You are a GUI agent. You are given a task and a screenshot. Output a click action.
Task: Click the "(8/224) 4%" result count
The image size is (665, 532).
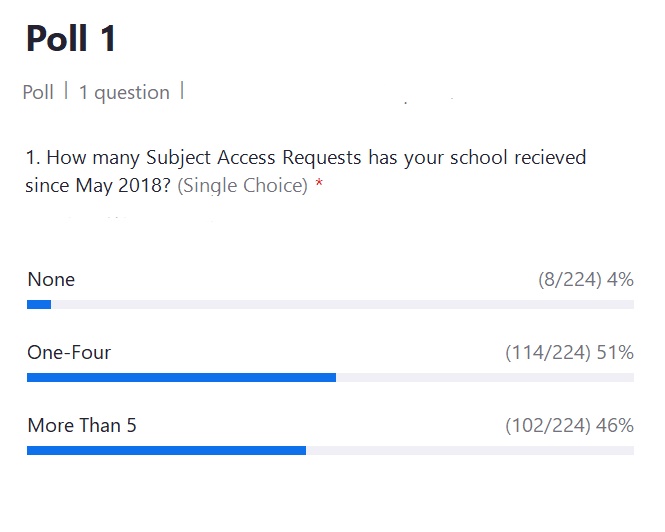tap(585, 280)
